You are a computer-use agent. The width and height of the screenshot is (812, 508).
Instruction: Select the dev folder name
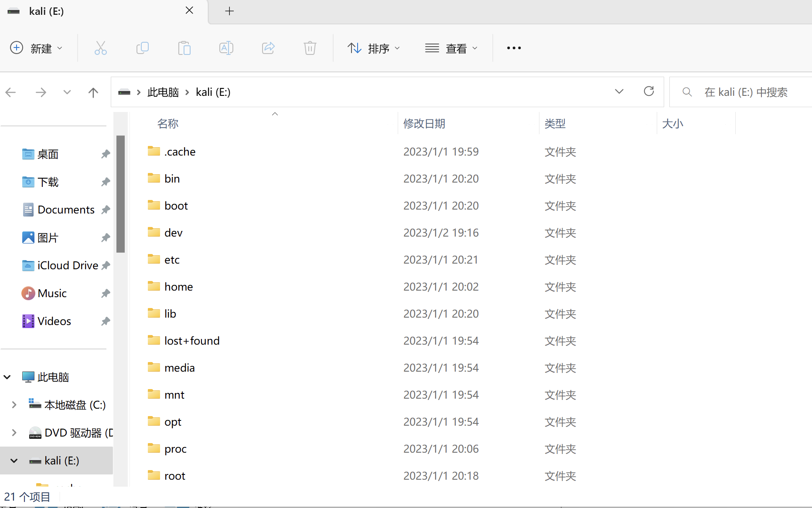pyautogui.click(x=173, y=232)
